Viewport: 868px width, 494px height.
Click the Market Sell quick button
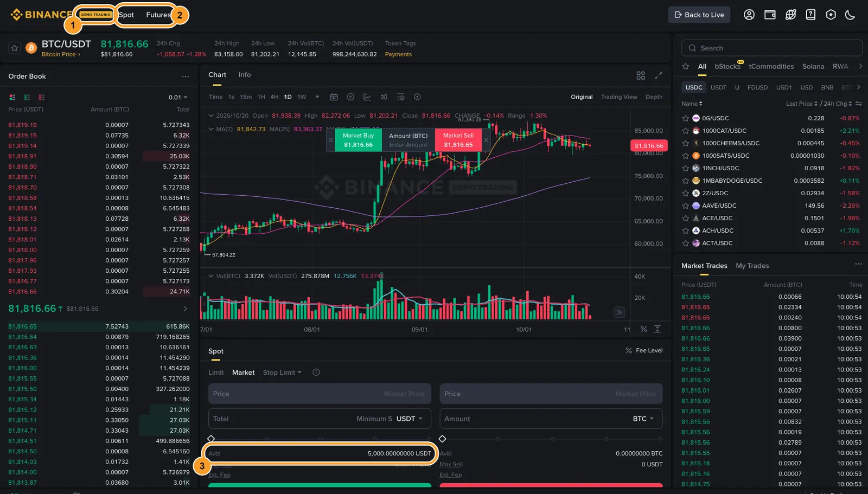point(458,140)
